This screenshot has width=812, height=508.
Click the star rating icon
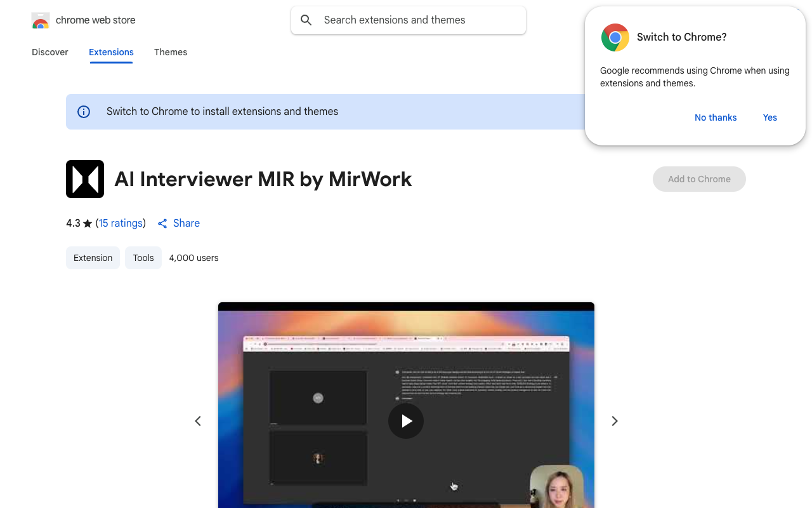coord(88,224)
